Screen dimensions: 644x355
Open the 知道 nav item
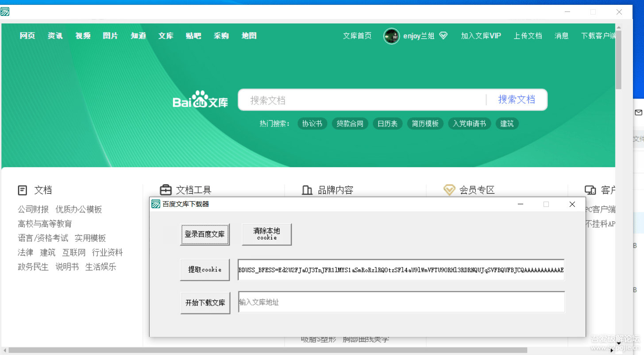pyautogui.click(x=138, y=36)
